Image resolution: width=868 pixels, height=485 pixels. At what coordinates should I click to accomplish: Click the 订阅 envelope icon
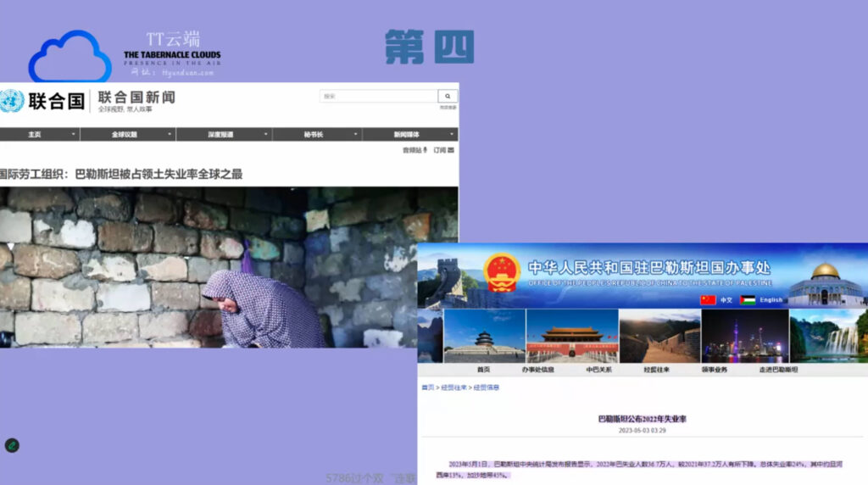point(451,150)
